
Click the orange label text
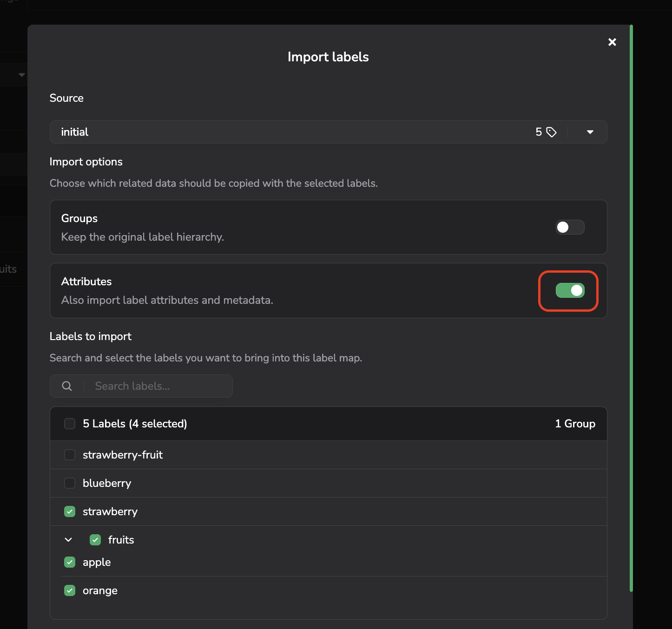pyautogui.click(x=100, y=591)
